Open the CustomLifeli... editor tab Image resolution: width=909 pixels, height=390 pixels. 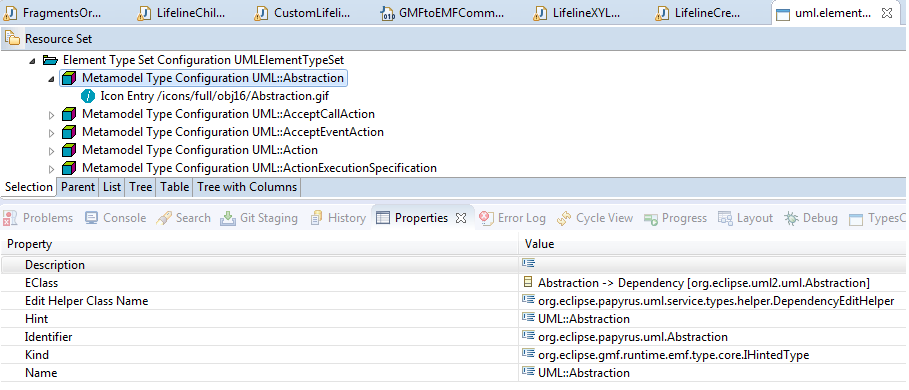coord(303,13)
